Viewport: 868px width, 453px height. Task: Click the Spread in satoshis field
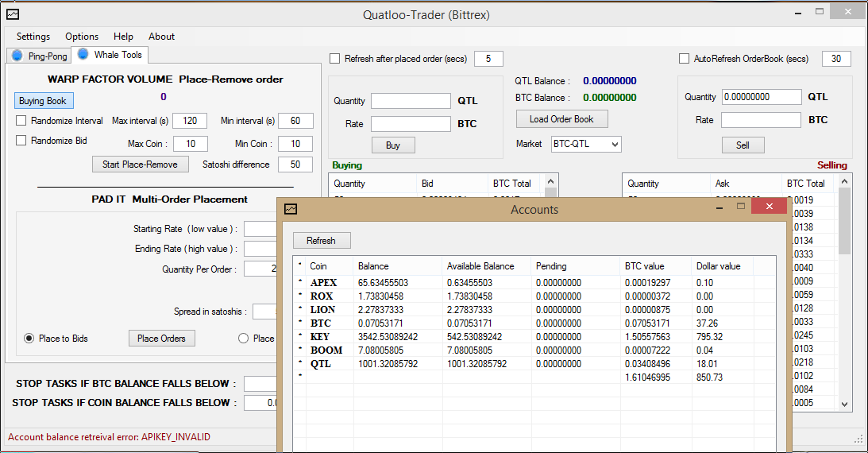[264, 312]
